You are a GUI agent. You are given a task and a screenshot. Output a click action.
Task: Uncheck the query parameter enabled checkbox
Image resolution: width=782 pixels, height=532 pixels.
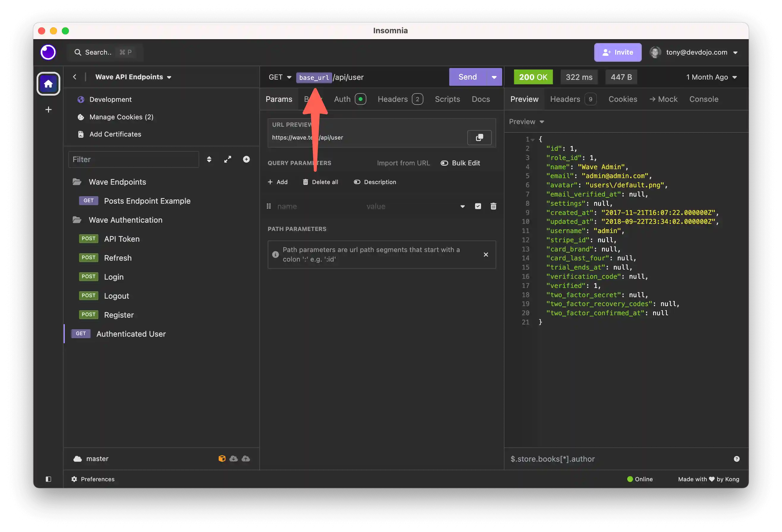478,206
